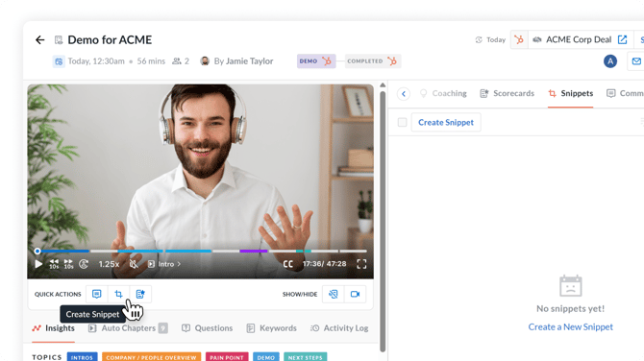Click the PAIN POINT topic tag

[227, 357]
